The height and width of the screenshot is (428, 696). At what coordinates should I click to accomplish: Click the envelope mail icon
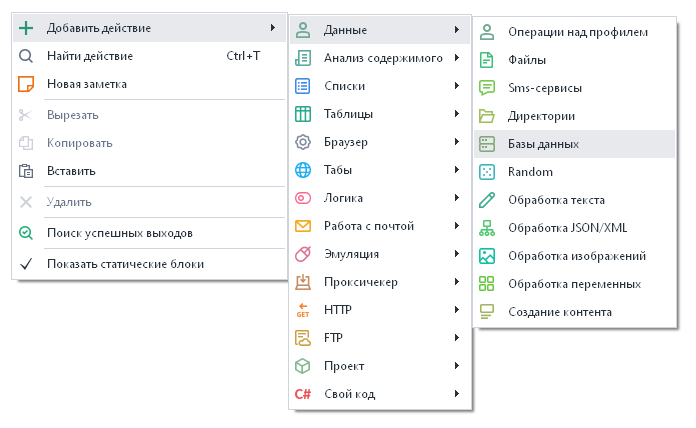click(303, 226)
